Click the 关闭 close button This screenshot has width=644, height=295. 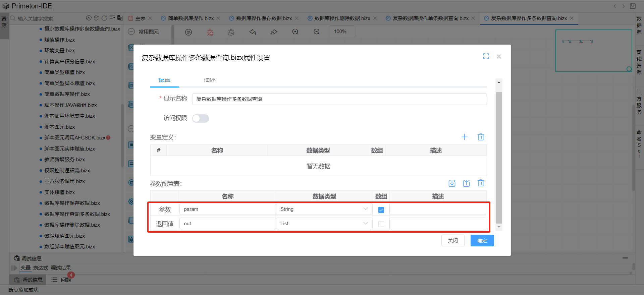[x=452, y=241]
